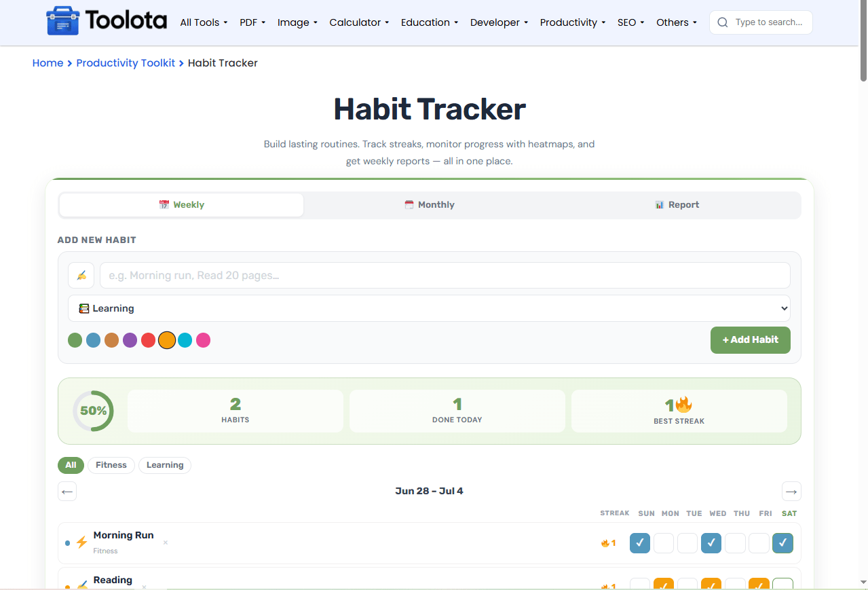
Task: Open the Learning category dropdown
Action: pos(429,308)
